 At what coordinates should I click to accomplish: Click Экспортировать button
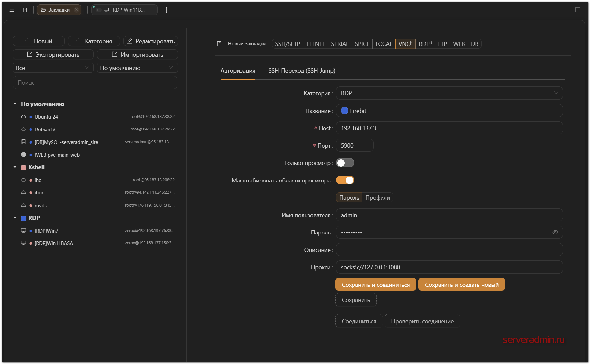[x=53, y=55]
